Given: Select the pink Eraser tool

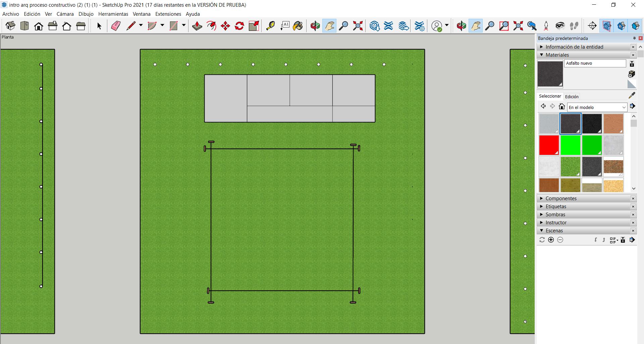Looking at the screenshot, I should point(116,26).
